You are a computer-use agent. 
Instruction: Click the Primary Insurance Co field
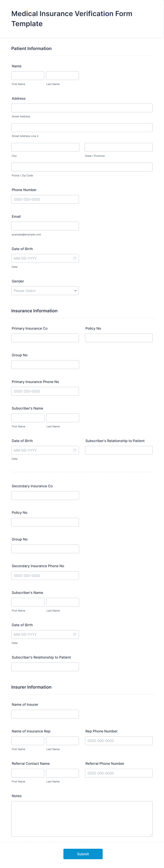pos(45,338)
